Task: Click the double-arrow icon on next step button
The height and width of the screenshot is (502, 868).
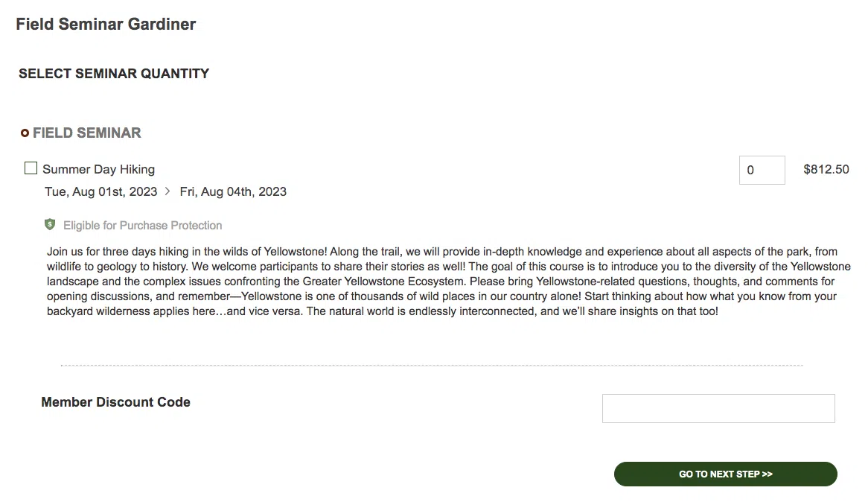Action: pyautogui.click(x=765, y=474)
